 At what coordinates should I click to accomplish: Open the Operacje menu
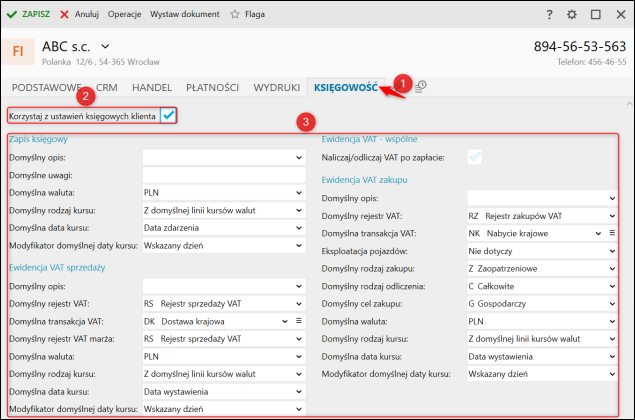[x=124, y=15]
